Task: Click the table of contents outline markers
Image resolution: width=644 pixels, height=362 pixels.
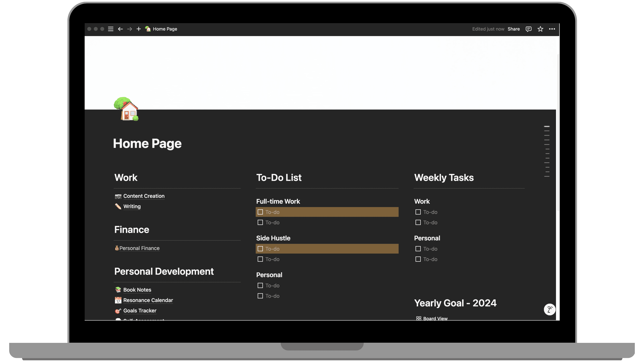Action: pos(547,151)
